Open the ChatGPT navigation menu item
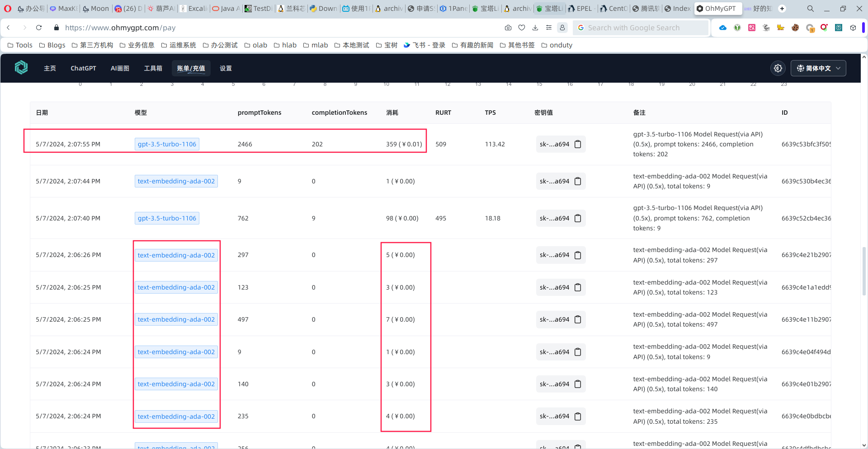This screenshot has width=868, height=449. pyautogui.click(x=83, y=68)
